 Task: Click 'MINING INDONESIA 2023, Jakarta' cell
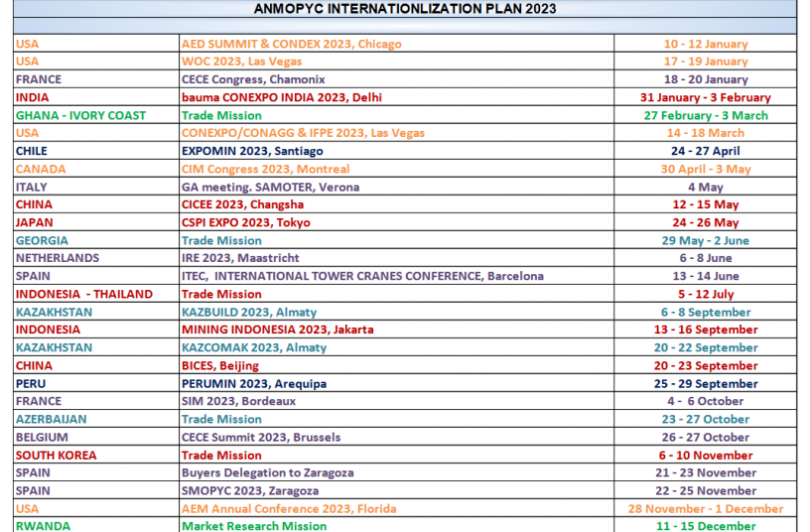click(x=397, y=330)
